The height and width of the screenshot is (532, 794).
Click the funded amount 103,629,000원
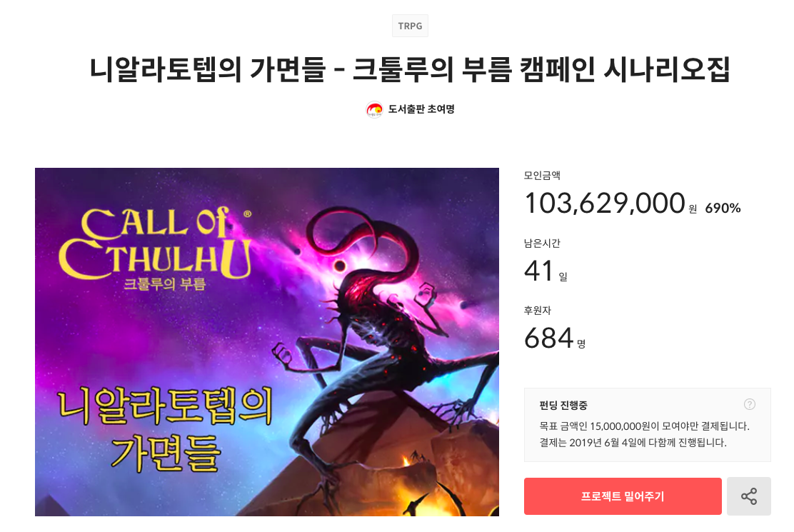(x=610, y=204)
